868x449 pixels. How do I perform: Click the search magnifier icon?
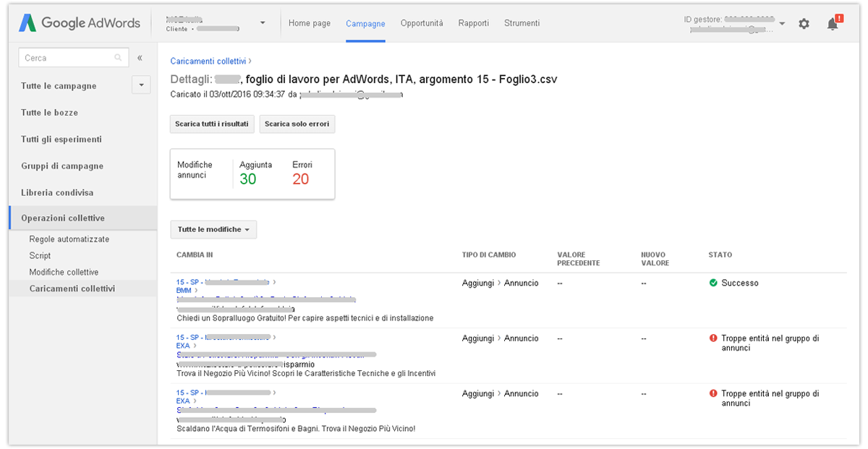[118, 58]
